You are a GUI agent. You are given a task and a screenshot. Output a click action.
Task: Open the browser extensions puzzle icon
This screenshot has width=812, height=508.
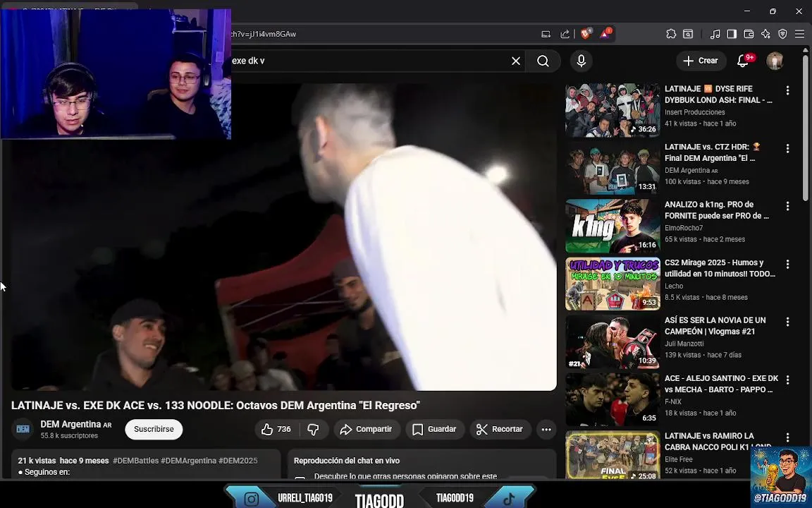pyautogui.click(x=670, y=34)
